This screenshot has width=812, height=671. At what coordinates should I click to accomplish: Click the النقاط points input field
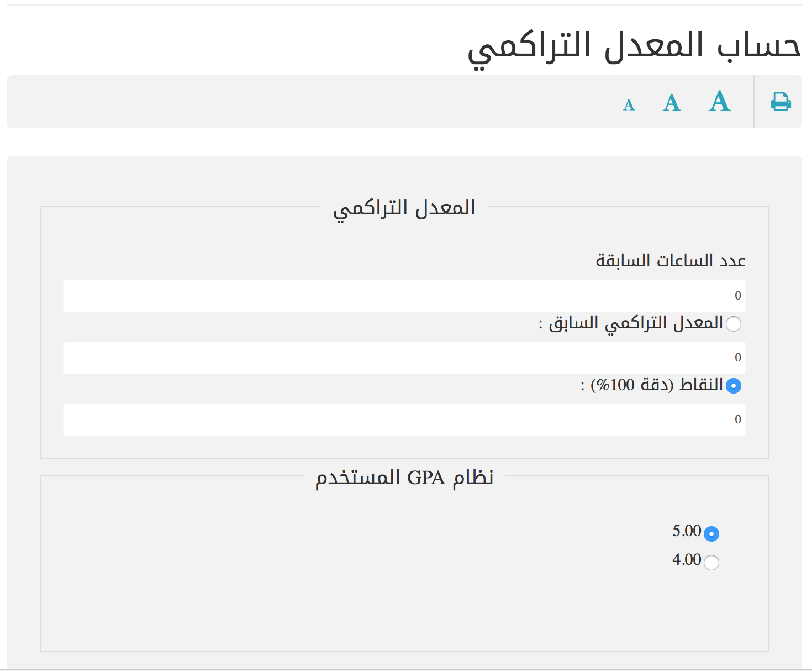coord(404,420)
